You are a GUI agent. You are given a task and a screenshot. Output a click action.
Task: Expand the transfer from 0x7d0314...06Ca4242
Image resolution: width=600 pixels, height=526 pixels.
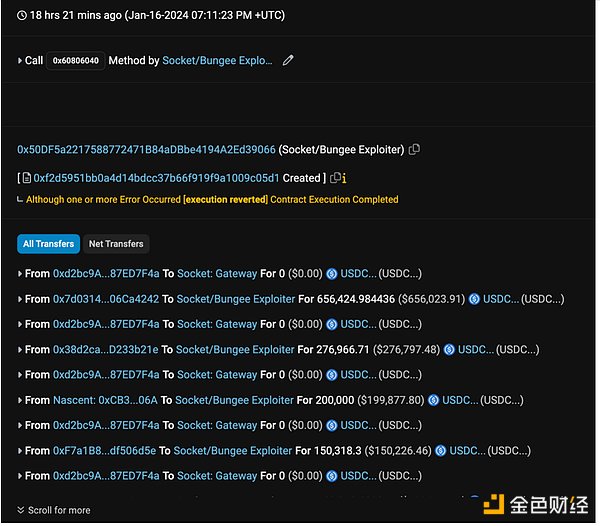(x=20, y=299)
